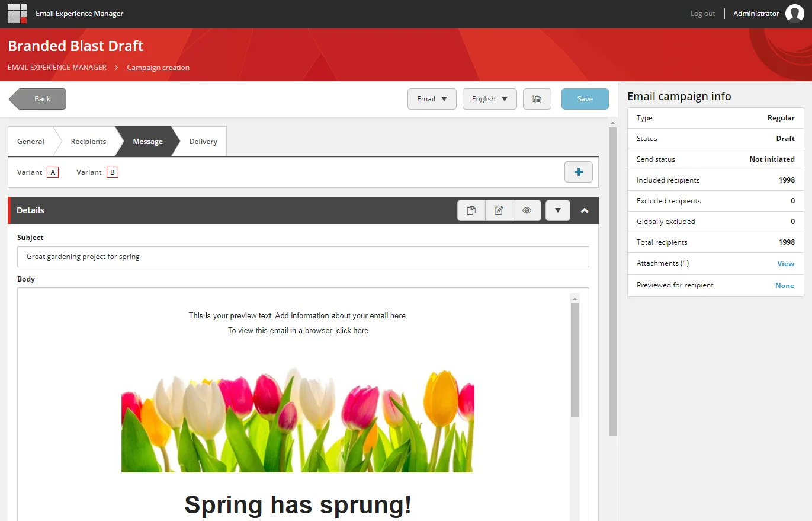Click the email body scrollbar thumb

[x=575, y=360]
